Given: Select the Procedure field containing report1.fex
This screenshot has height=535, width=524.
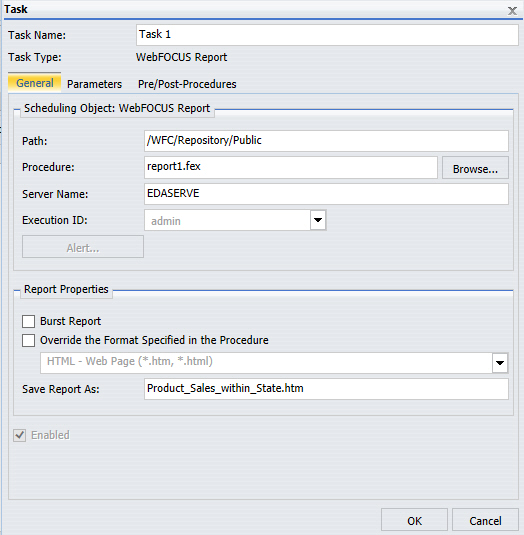Looking at the screenshot, I should coord(291,167).
